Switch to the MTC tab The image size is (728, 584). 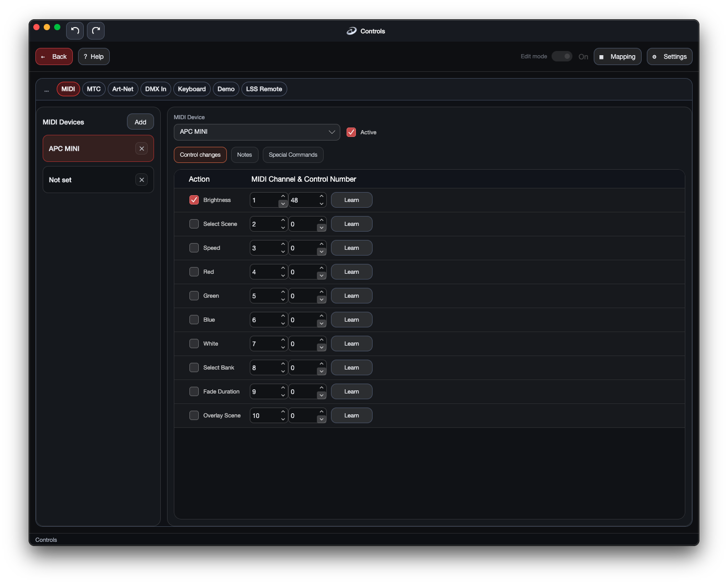94,89
